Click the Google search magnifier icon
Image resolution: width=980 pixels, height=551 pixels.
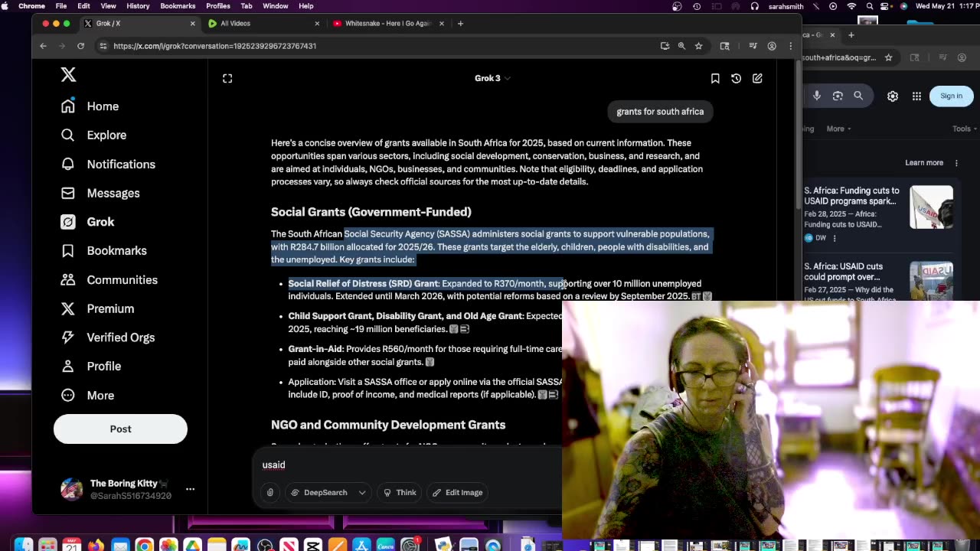click(858, 96)
